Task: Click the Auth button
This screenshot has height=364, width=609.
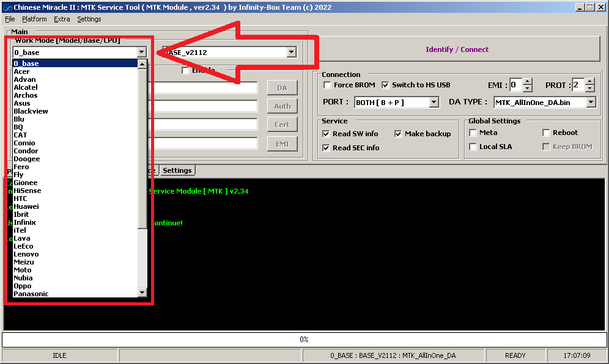Action: click(x=282, y=106)
